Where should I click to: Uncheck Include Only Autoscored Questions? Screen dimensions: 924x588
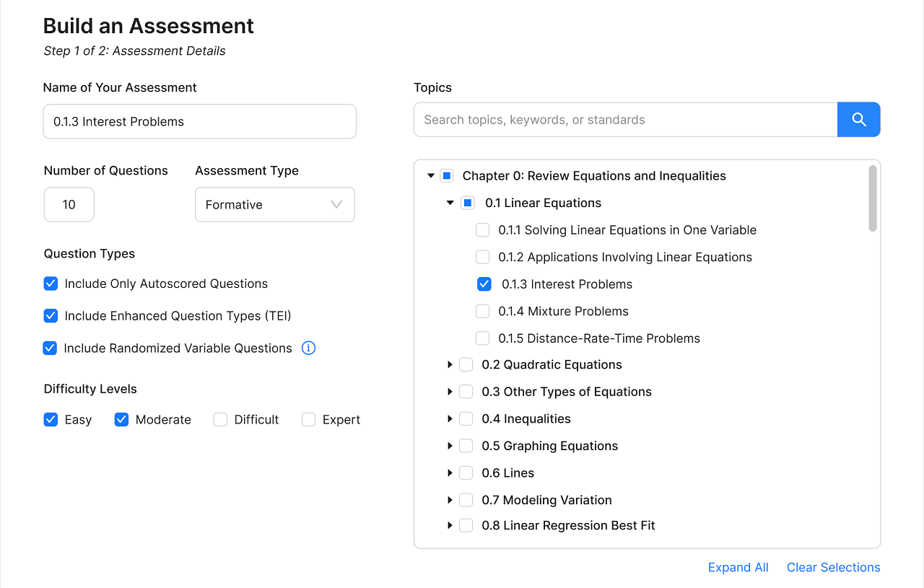point(51,284)
